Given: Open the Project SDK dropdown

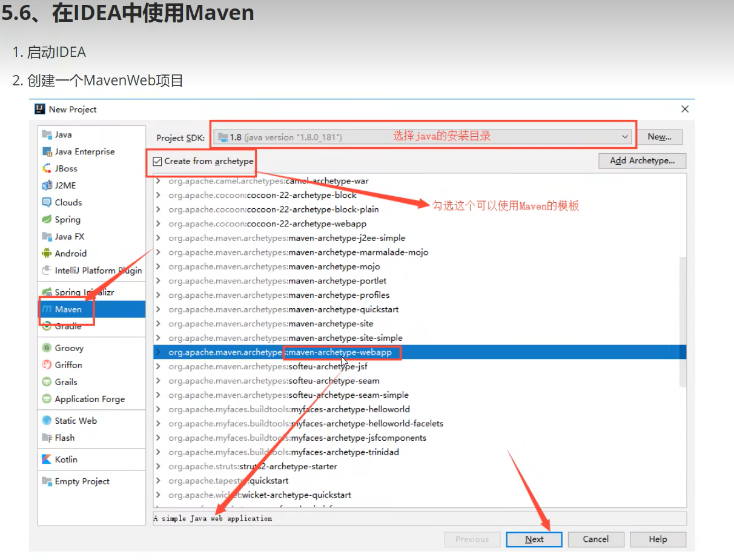Looking at the screenshot, I should pyautogui.click(x=423, y=137).
